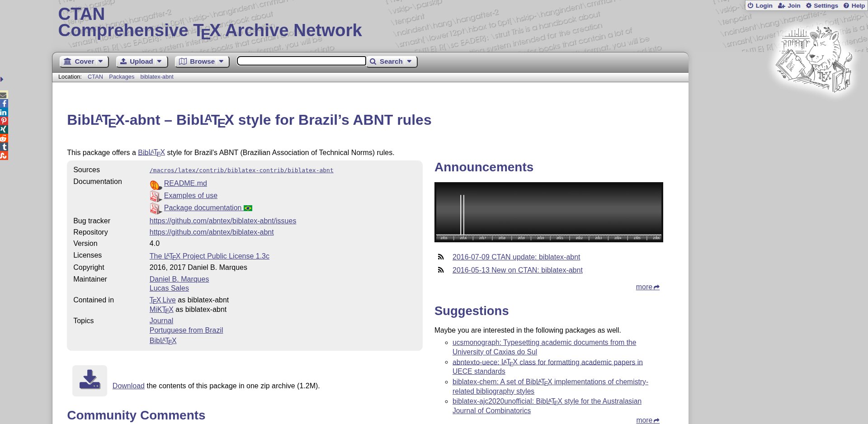Open the Upload menu
This screenshot has height=424, width=868.
tap(142, 61)
